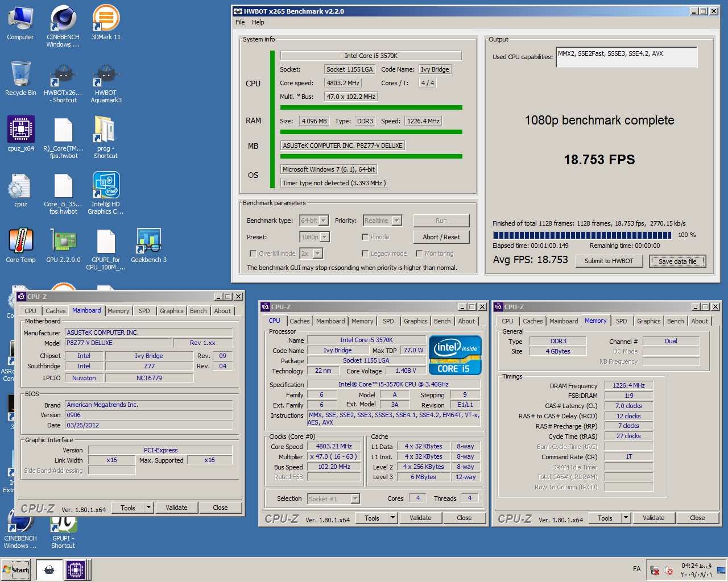Select the HWBOT taskbar button
The image size is (728, 582).
click(49, 569)
